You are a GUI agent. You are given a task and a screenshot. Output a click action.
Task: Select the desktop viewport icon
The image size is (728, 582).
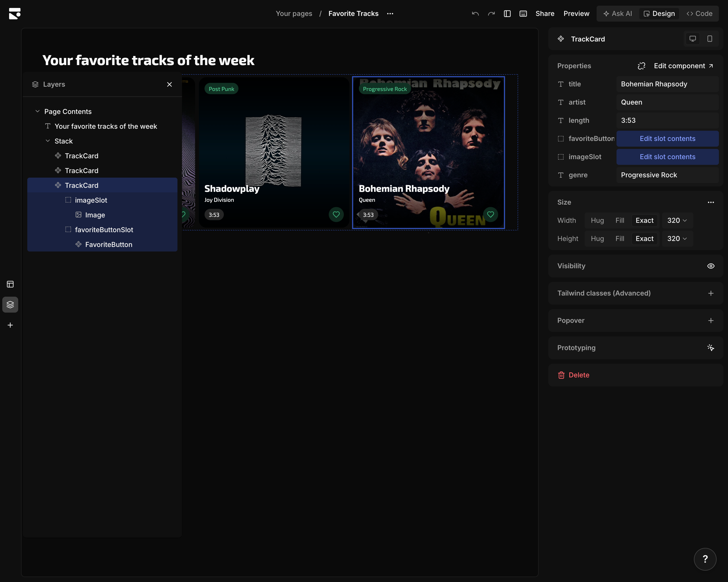tap(692, 38)
